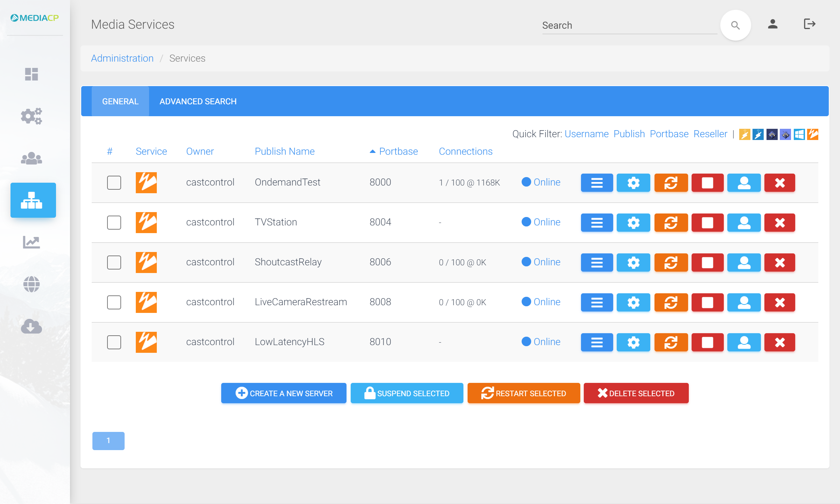Screen dimensions: 840x504
Task: Select the ShoutcastRelay publish name text
Action: (x=288, y=262)
